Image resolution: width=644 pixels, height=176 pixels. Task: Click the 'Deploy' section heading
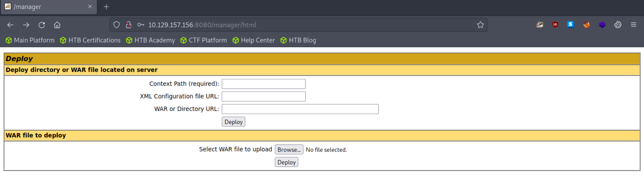19,59
